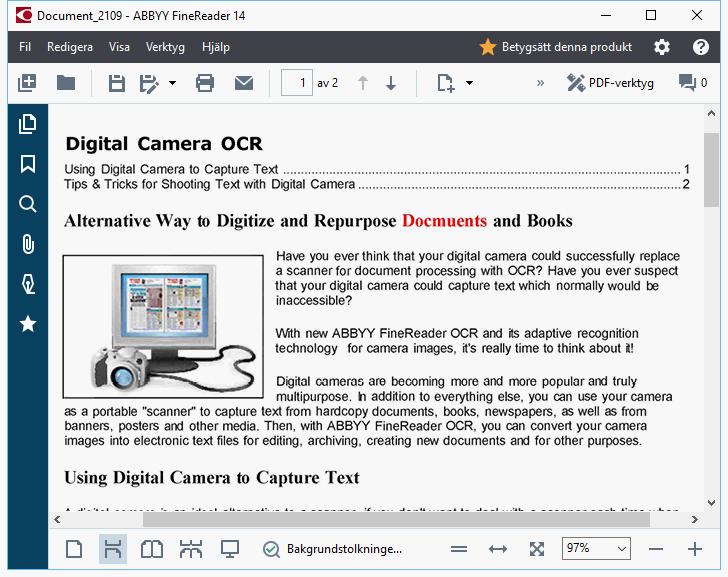Set zoom to actual size icon
Image resolution: width=728 pixels, height=577 pixels.
459,549
